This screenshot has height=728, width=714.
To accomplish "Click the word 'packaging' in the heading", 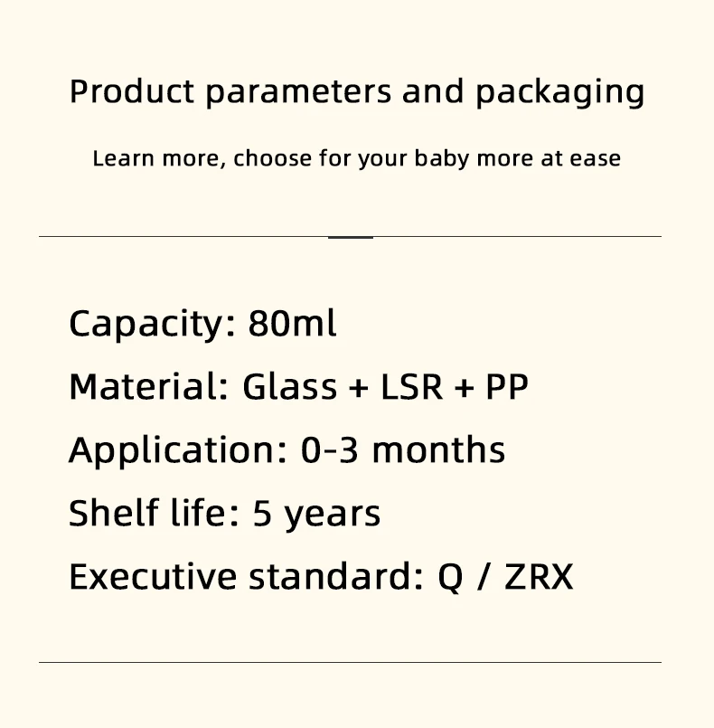I will [560, 92].
